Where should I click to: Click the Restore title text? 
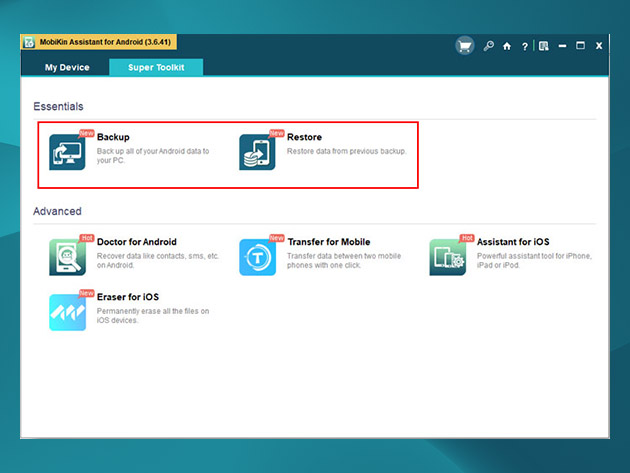tap(304, 137)
